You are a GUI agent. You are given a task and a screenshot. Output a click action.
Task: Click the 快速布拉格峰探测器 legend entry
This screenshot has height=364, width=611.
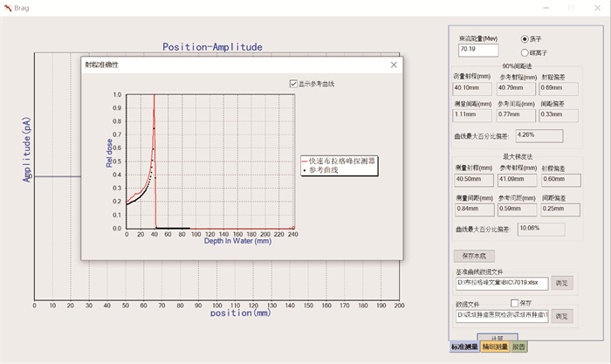click(x=339, y=161)
